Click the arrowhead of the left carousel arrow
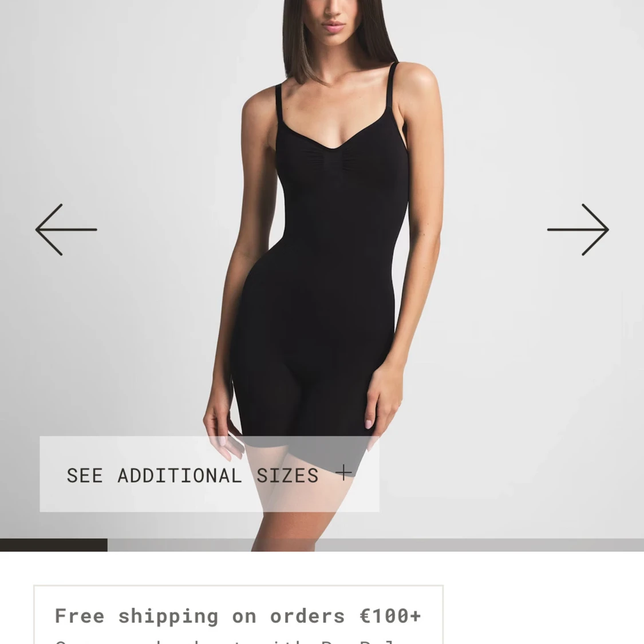The height and width of the screenshot is (644, 644). (x=49, y=230)
